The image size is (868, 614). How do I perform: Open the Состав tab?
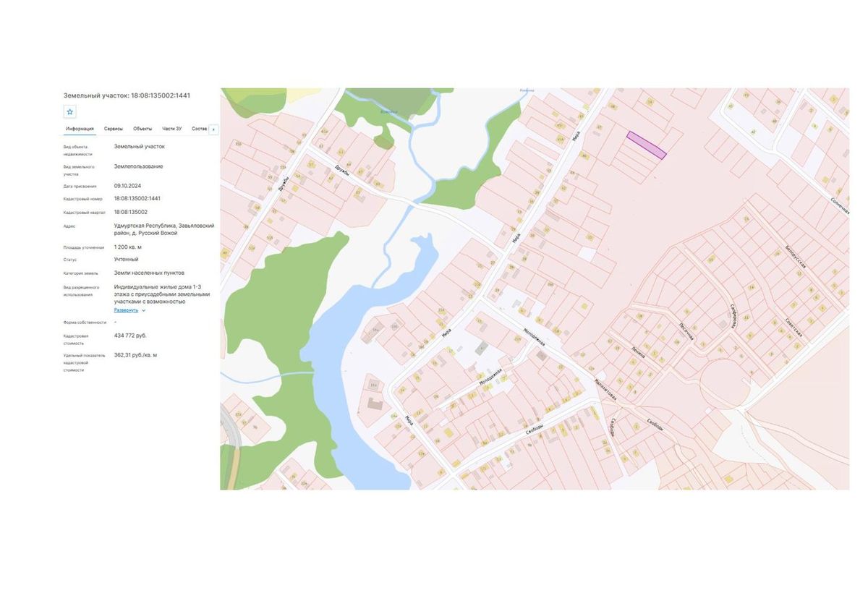200,129
